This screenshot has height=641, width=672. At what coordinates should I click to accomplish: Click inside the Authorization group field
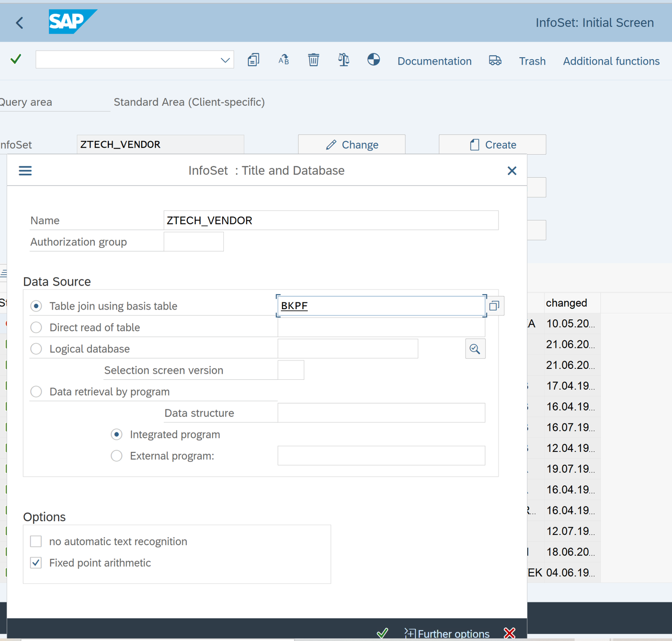click(193, 242)
